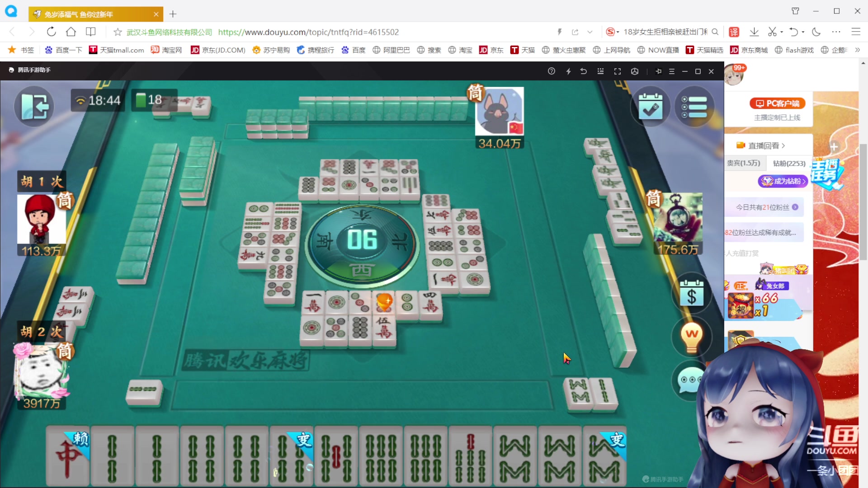Click the dollar calendar reward icon

point(691,294)
